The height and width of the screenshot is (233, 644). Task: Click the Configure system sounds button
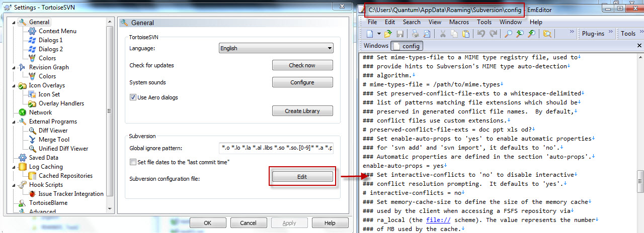(x=302, y=82)
